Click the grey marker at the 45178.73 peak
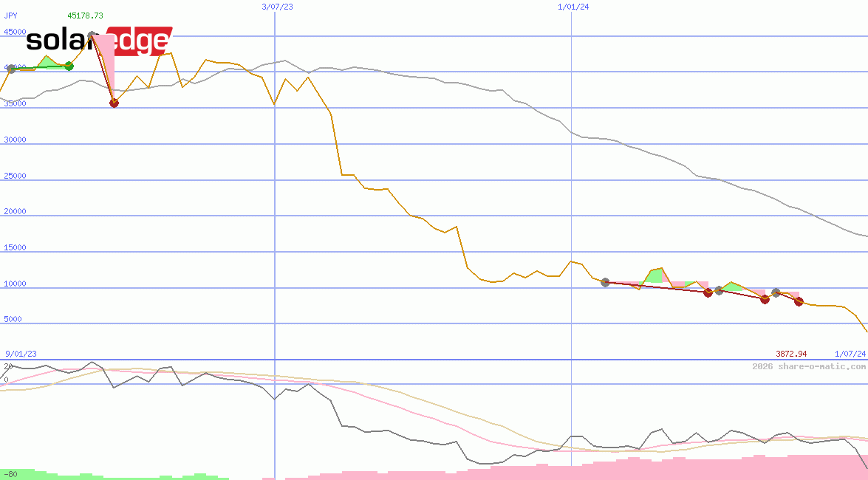 92,36
